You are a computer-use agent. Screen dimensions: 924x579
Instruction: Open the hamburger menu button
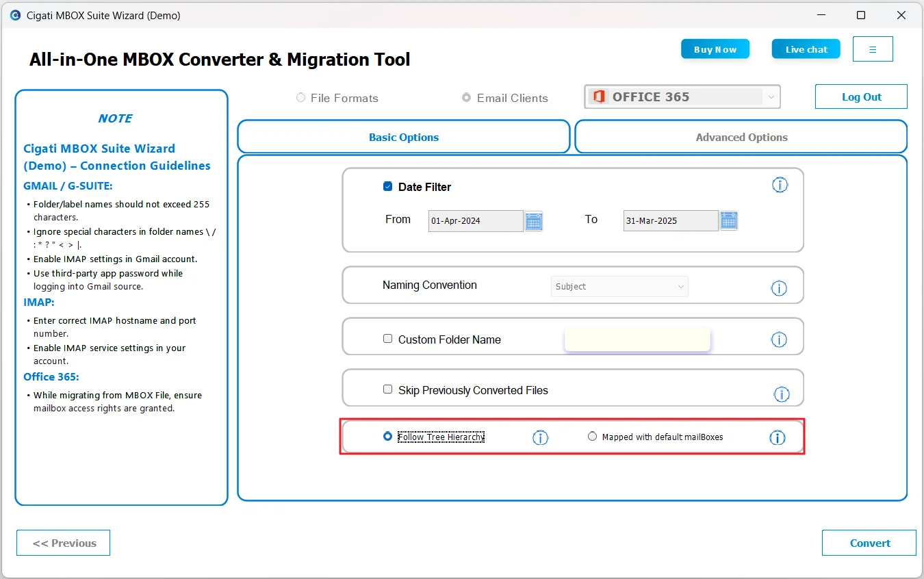point(873,49)
